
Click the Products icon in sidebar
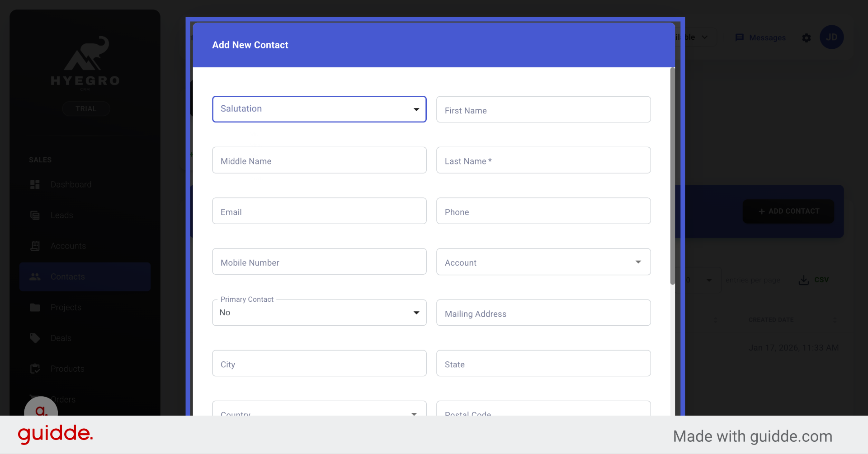click(35, 369)
